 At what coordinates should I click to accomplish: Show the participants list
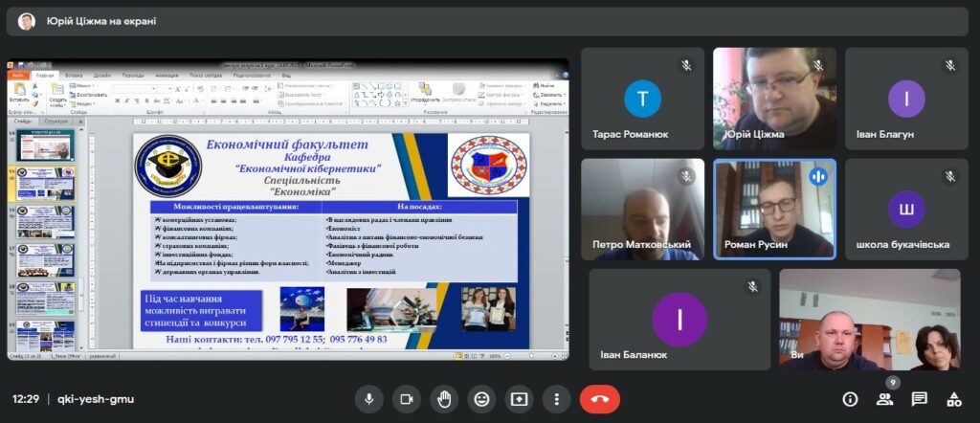pyautogui.click(x=884, y=399)
